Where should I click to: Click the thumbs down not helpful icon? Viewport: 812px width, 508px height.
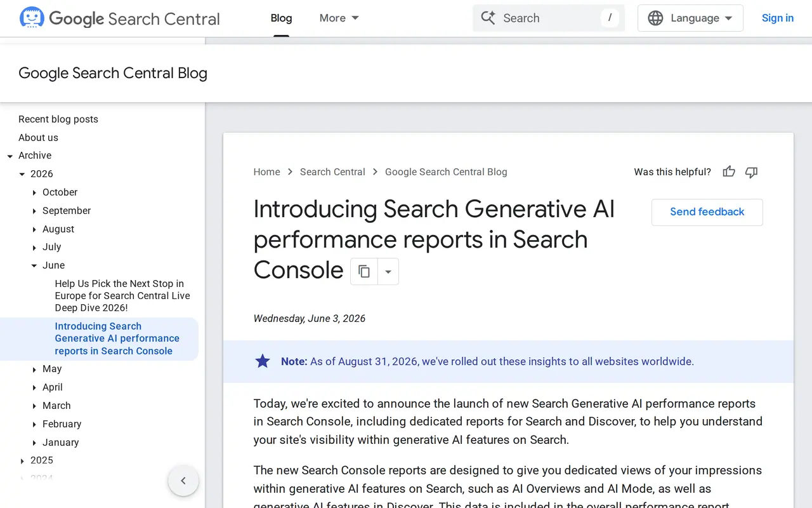tap(752, 172)
